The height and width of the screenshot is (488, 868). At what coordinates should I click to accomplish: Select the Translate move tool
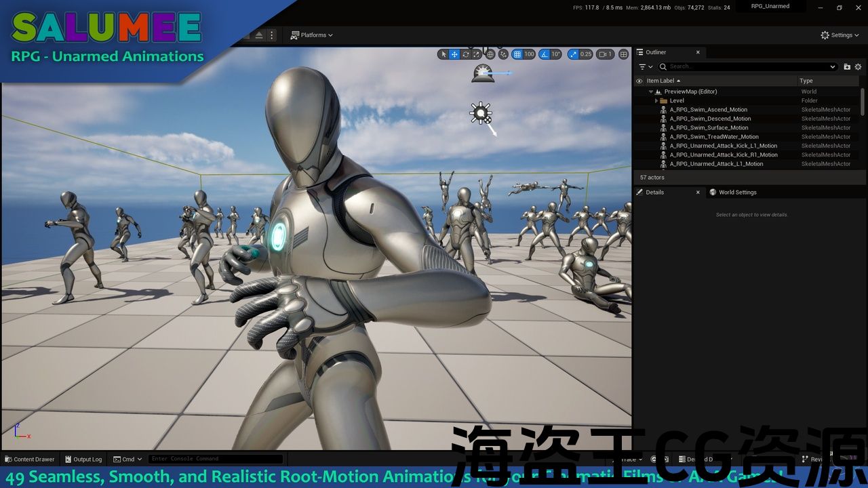click(x=454, y=54)
